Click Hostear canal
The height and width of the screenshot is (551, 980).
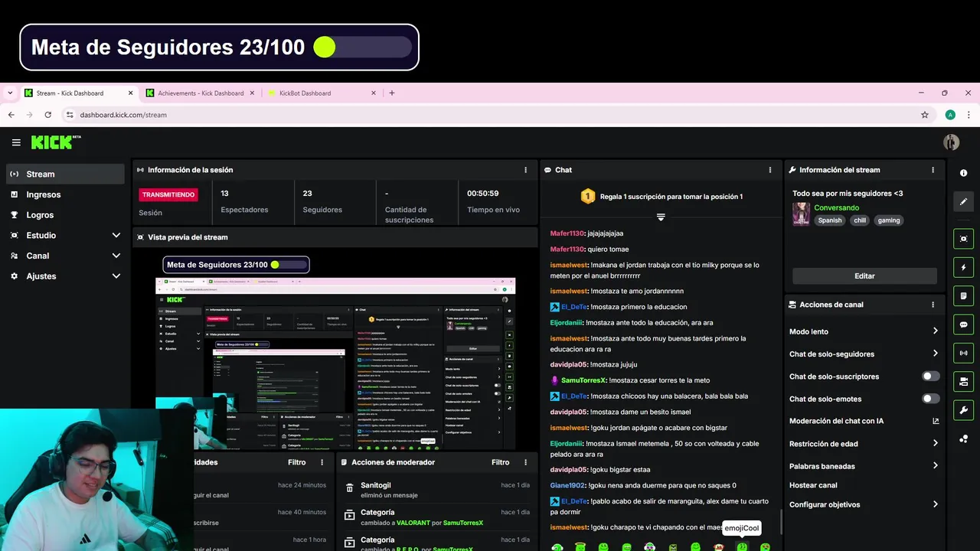click(813, 485)
